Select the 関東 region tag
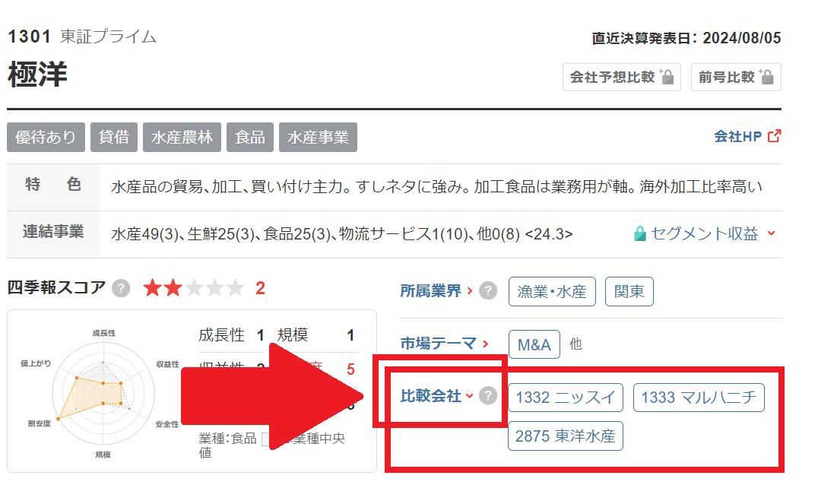This screenshot has height=504, width=818. (629, 292)
